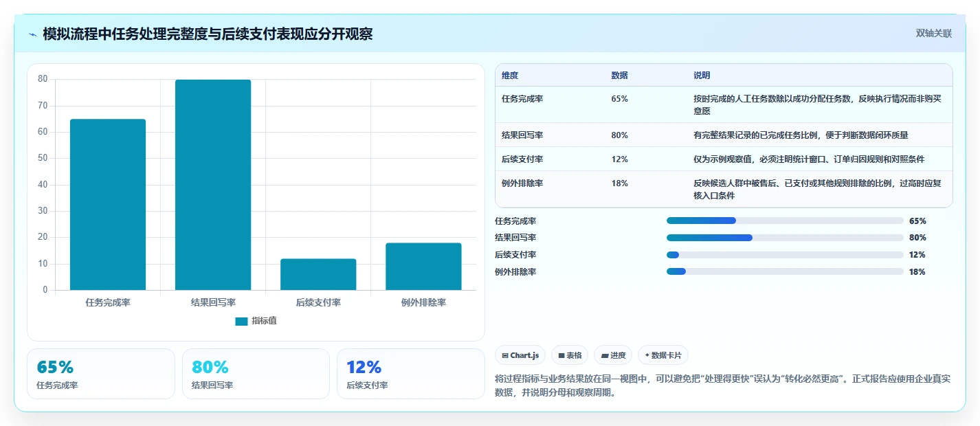Click the 结果回写率 bar in the chart
The height and width of the screenshot is (426, 980).
click(213, 185)
